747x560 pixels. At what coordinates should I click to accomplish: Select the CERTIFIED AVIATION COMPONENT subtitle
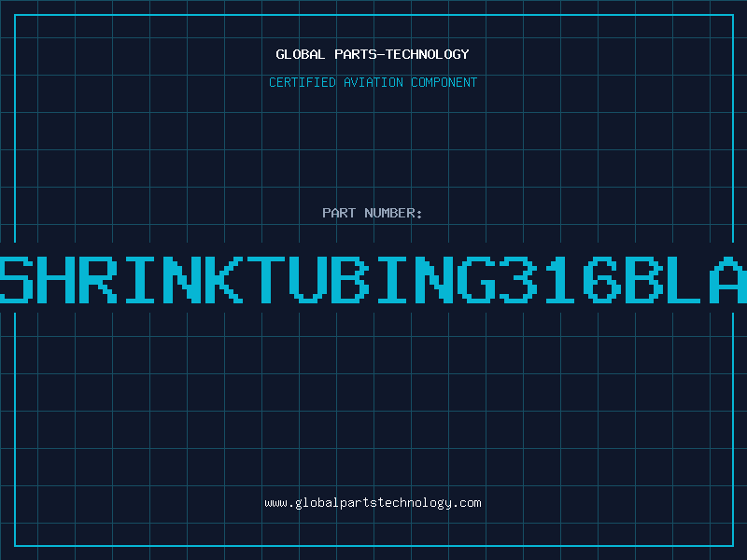point(373,82)
